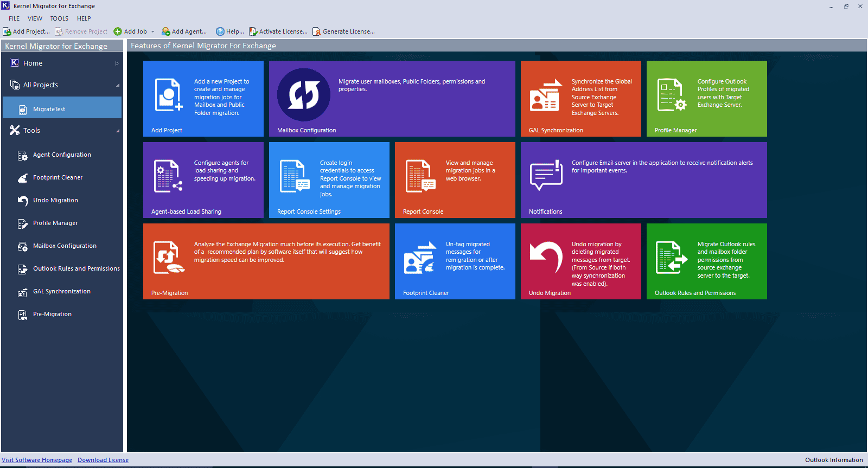Click the Generate License toolbar icon
This screenshot has width=868, height=468.
coord(317,31)
